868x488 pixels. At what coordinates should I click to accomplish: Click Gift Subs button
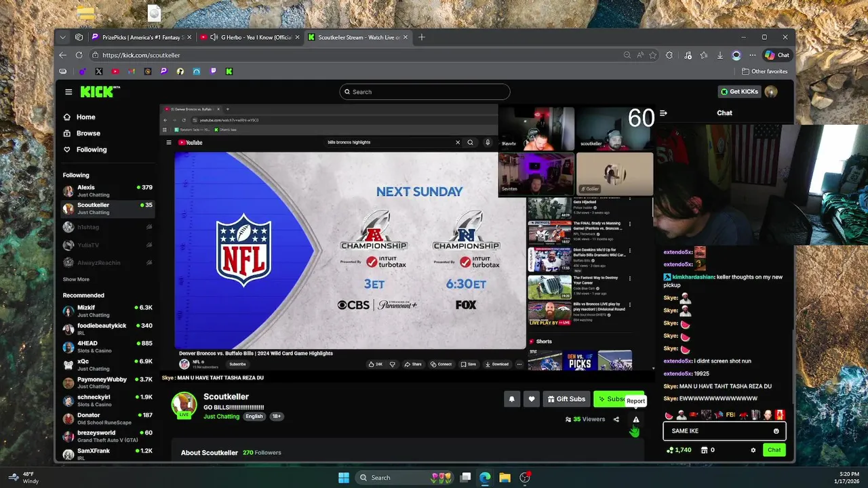(x=566, y=399)
